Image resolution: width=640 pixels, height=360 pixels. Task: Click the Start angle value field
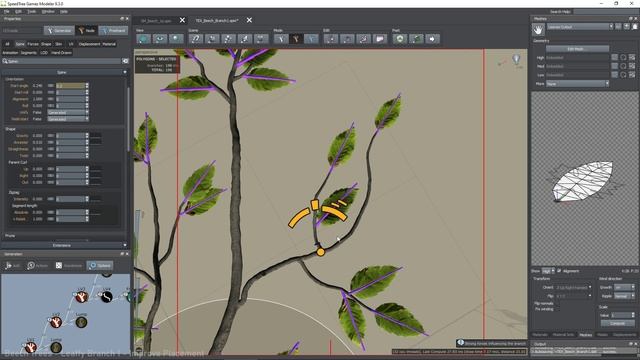(x=72, y=86)
